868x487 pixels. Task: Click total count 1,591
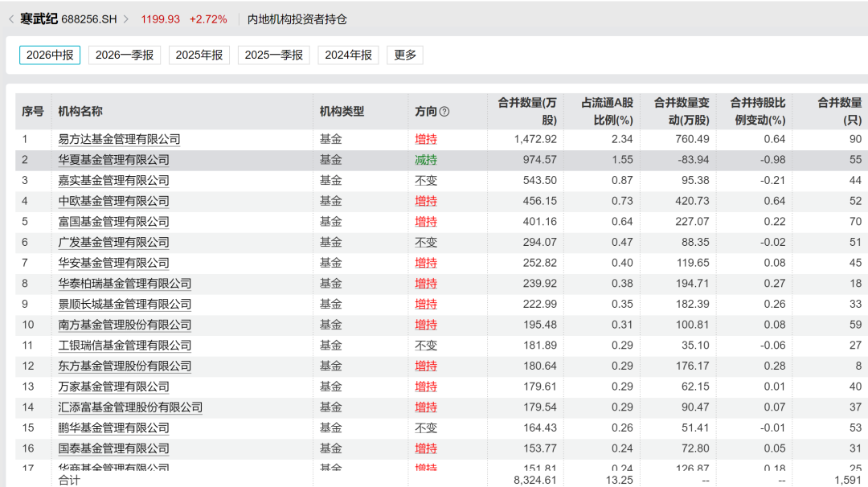point(848,481)
